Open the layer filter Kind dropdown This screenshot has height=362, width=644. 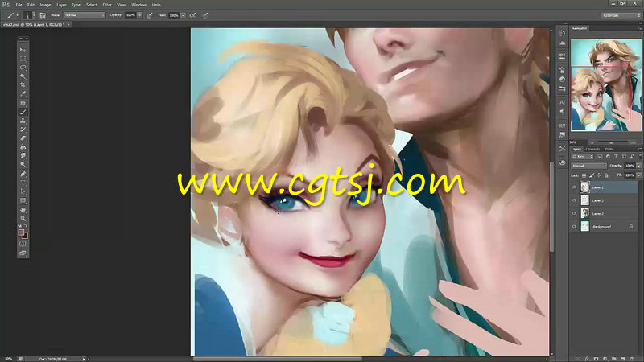[582, 156]
